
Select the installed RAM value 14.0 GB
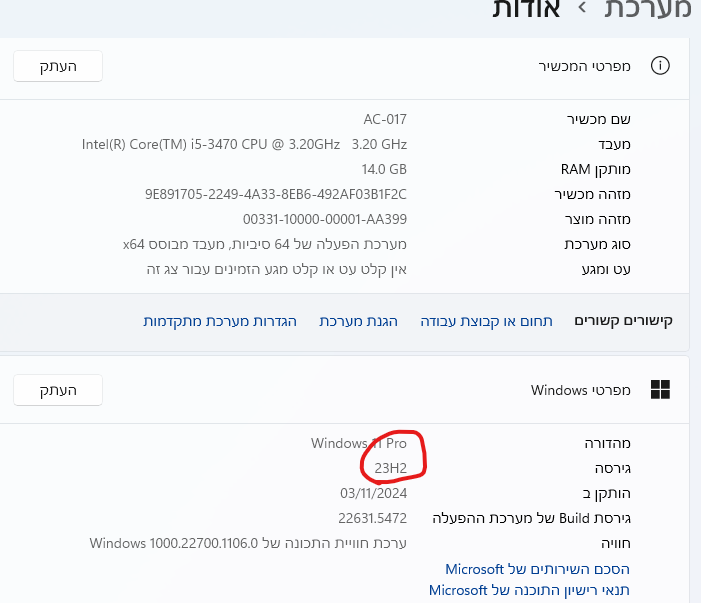pos(384,169)
